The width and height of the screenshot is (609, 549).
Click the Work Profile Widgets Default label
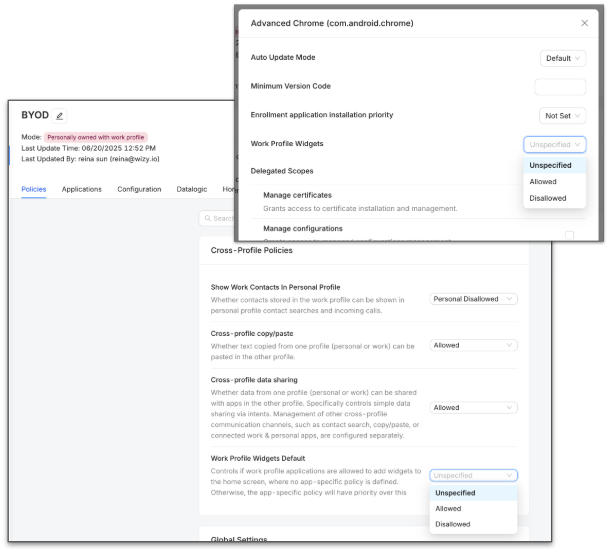pyautogui.click(x=258, y=459)
